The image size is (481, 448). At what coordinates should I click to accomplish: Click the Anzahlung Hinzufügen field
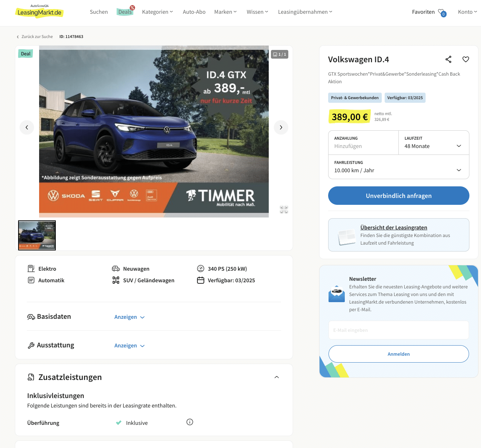[x=364, y=143]
